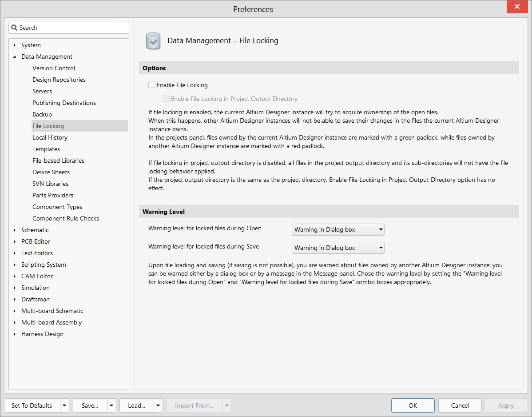532x417 pixels.
Task: Expand the Multi-board Assembly tree node
Action: 14,322
